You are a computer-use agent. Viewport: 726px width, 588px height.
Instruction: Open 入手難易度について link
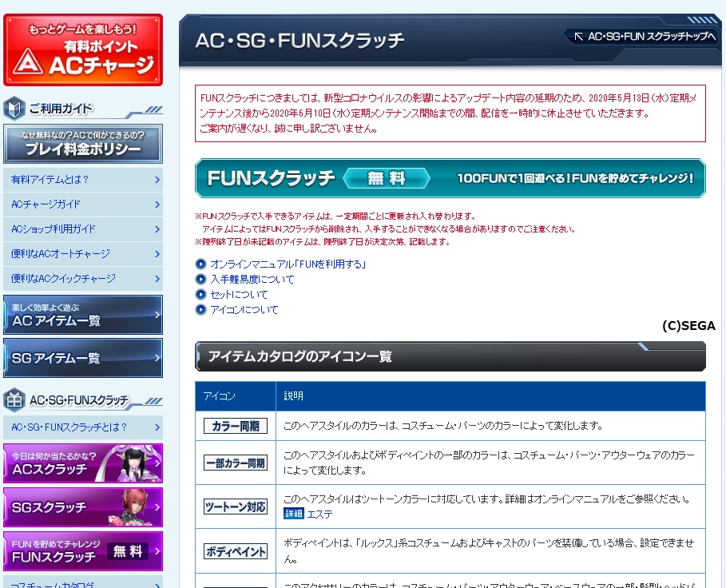pos(252,279)
